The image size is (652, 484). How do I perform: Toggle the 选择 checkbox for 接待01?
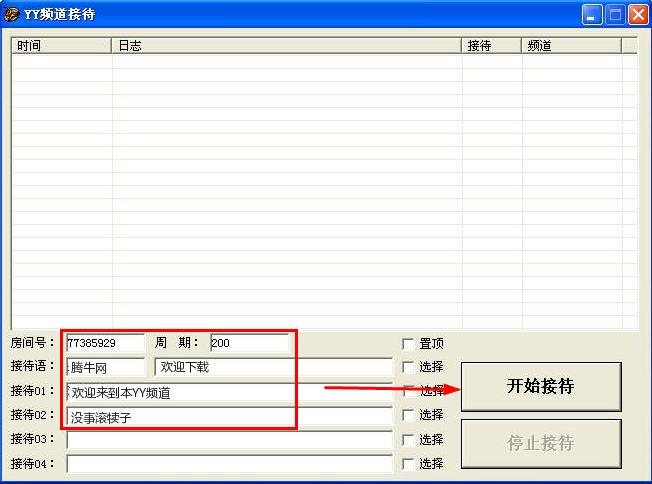[408, 392]
